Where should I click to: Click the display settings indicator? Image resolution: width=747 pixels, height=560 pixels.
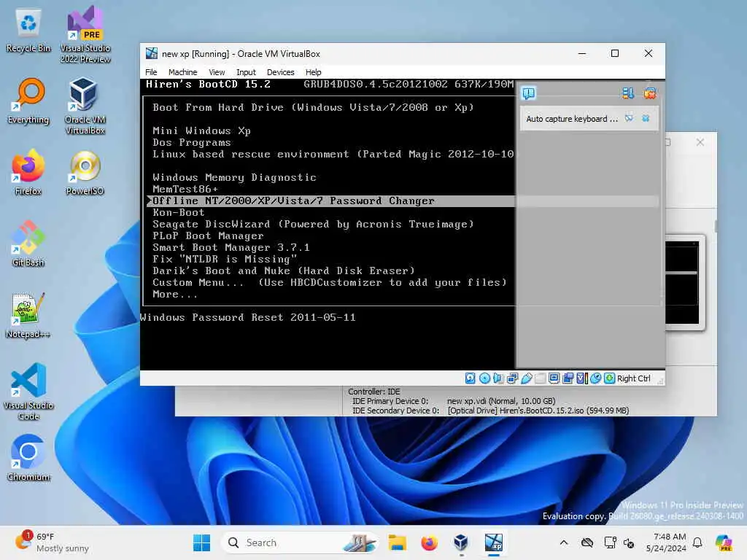tap(554, 378)
